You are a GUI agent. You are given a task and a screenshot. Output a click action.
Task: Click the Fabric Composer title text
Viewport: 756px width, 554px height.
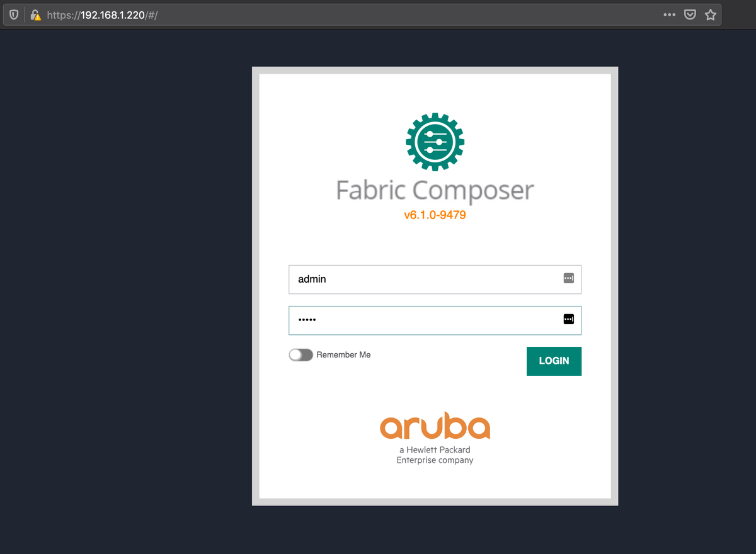(435, 190)
